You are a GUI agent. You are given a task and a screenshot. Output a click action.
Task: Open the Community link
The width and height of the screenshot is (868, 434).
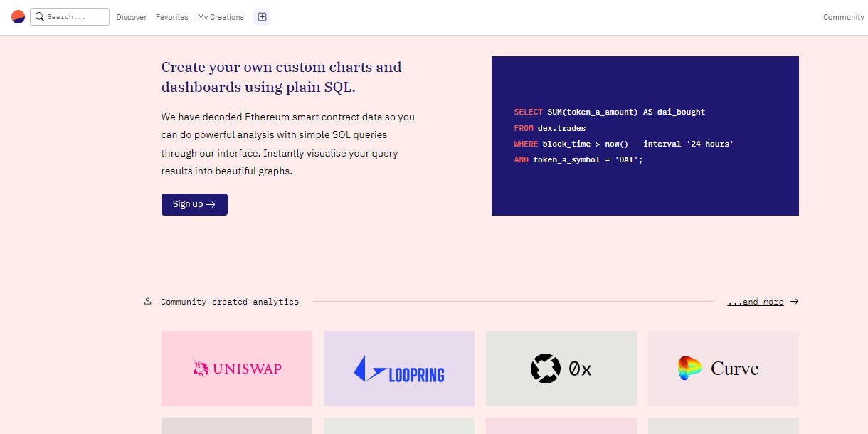click(843, 17)
